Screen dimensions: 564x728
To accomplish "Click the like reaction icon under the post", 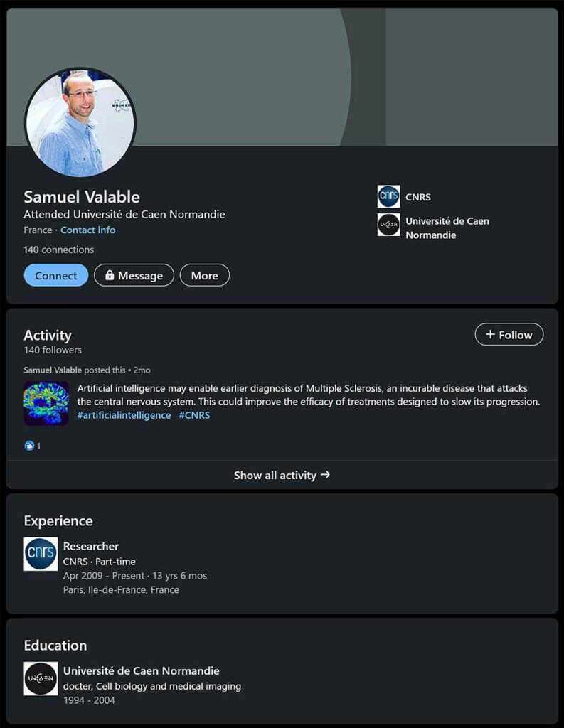I will click(x=29, y=446).
